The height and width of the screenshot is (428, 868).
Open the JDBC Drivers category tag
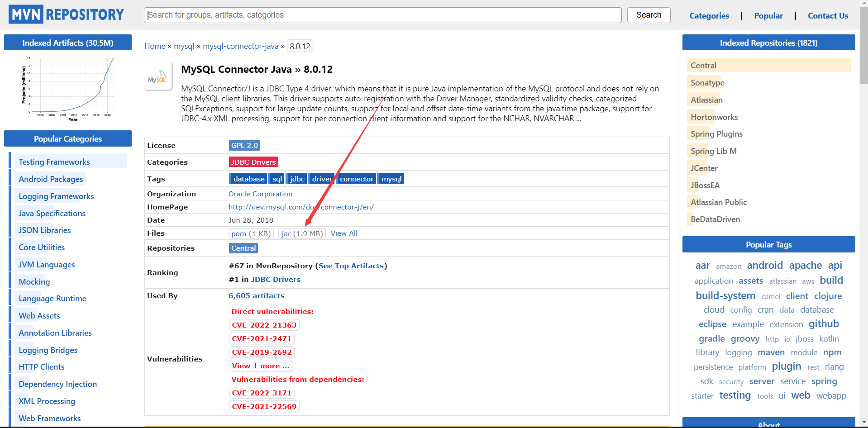coord(253,162)
